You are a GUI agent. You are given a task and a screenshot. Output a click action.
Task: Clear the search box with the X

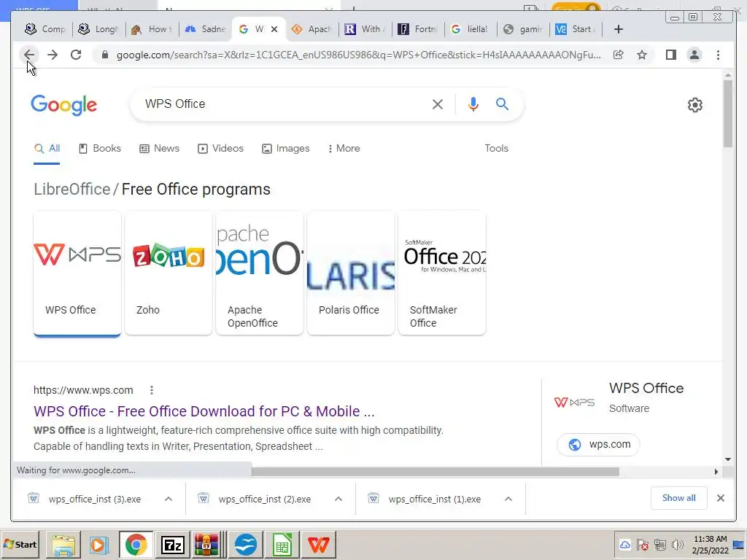point(438,104)
